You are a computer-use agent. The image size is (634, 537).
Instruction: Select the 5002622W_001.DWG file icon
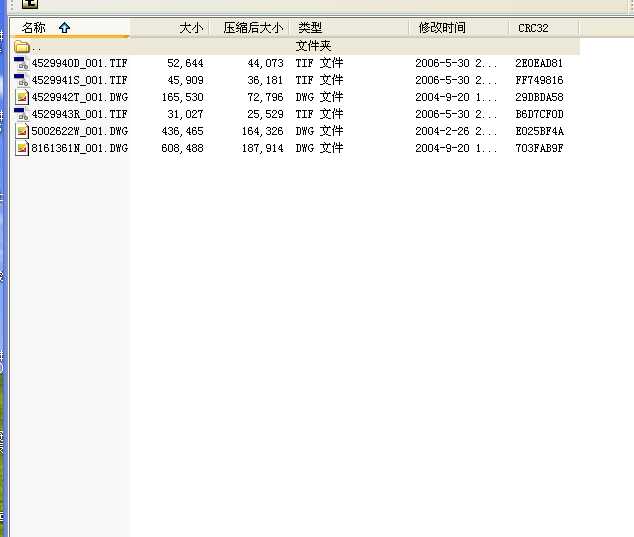tap(22, 131)
